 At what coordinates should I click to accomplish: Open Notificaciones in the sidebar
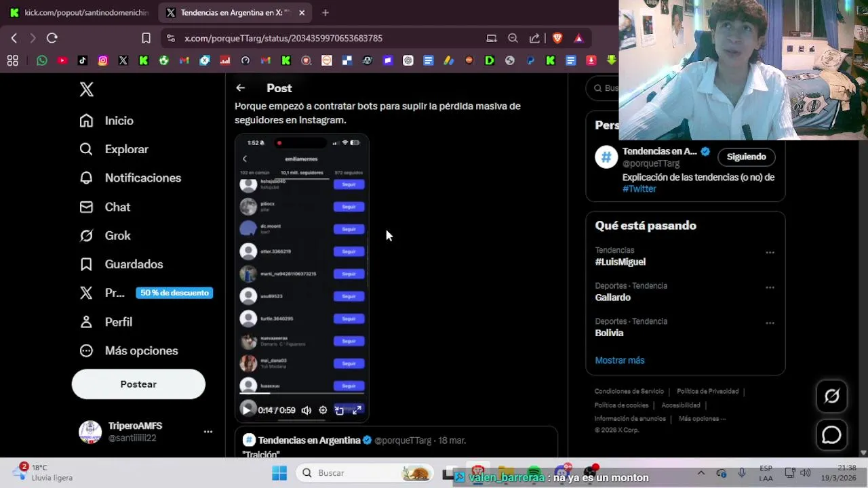[130, 178]
